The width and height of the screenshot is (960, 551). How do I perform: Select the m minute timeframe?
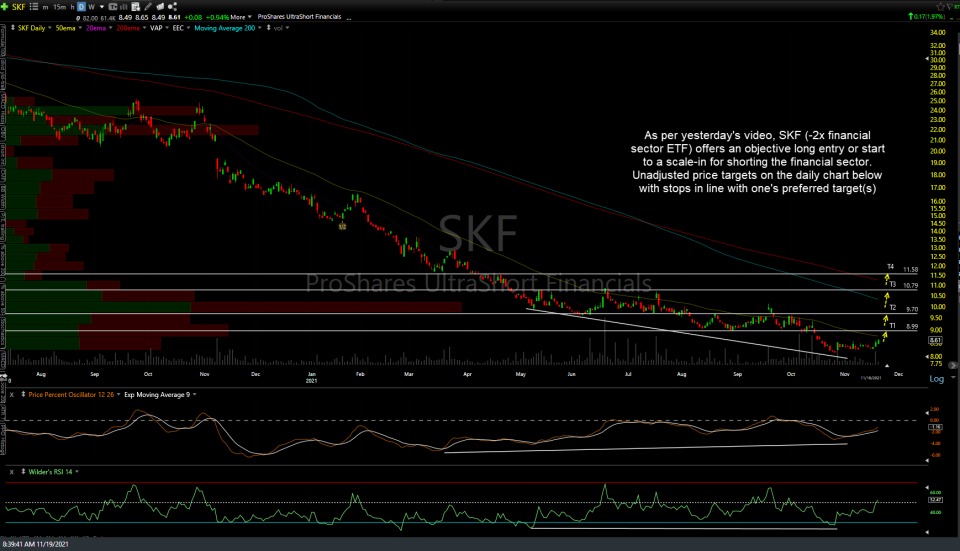pyautogui.click(x=45, y=7)
